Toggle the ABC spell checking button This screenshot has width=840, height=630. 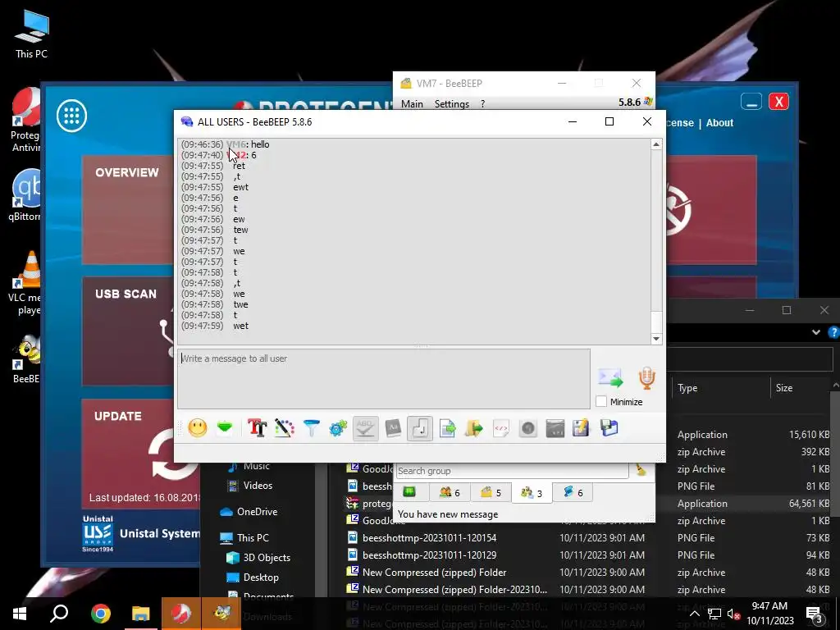[365, 428]
